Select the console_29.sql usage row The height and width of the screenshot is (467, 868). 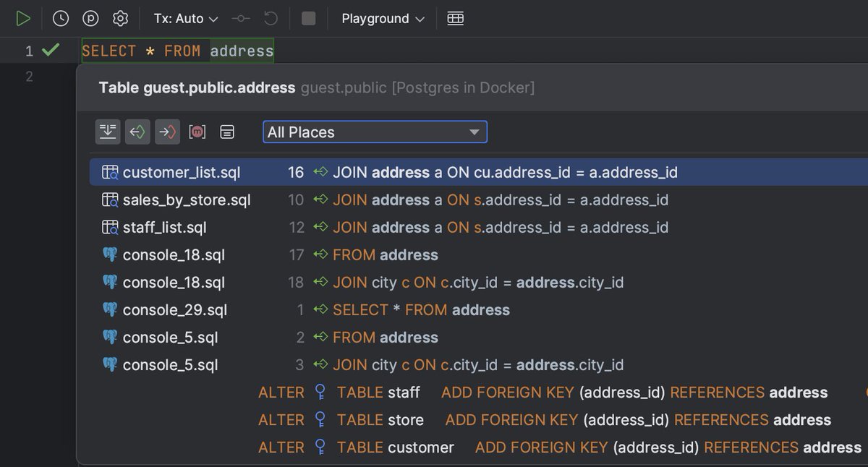(479, 310)
